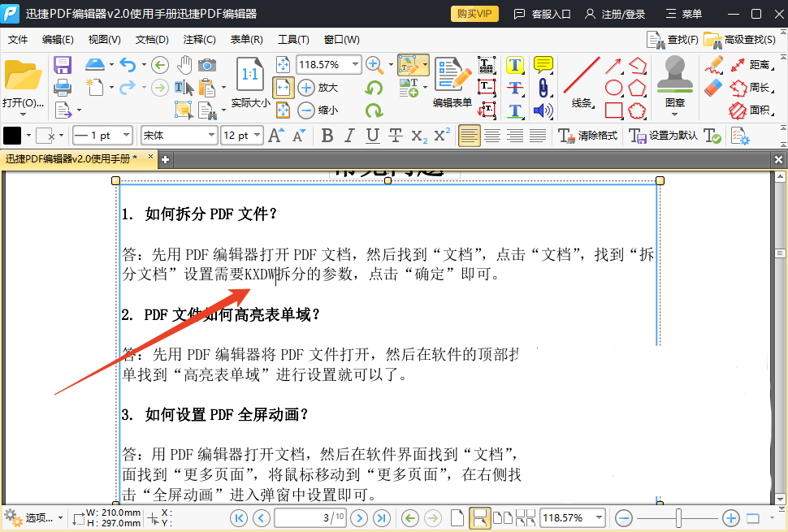Image resolution: width=788 pixels, height=532 pixels.
Task: Select the pencil freehand drawing tool
Action: tap(715, 65)
